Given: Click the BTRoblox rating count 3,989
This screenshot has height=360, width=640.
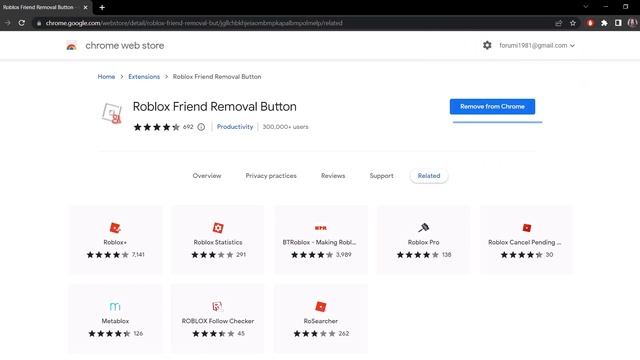Looking at the screenshot, I should click(x=344, y=255).
